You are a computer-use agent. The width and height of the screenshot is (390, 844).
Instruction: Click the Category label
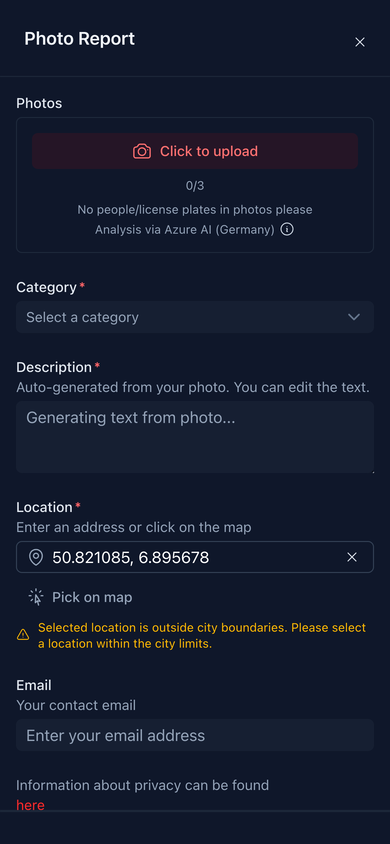pos(47,287)
